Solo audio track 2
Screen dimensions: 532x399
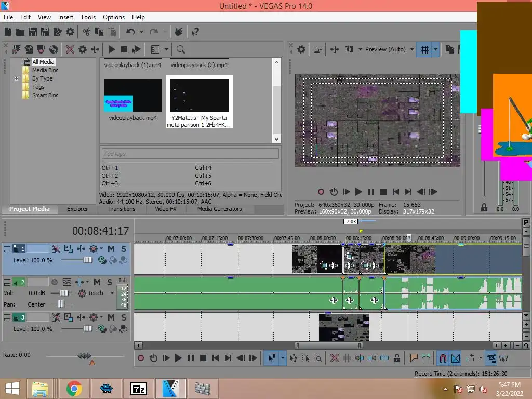pos(109,282)
